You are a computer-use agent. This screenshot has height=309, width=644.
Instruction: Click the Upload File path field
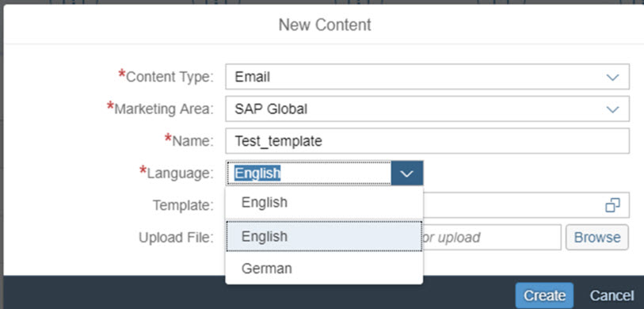point(492,237)
